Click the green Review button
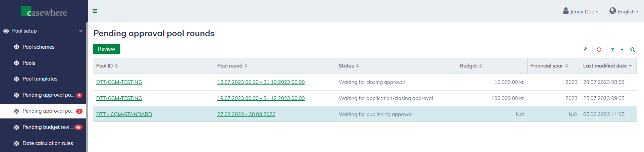This screenshot has width=644, height=152. click(x=106, y=49)
